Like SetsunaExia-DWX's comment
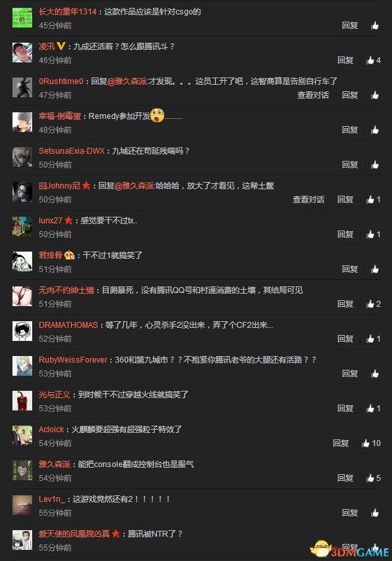The width and height of the screenshot is (392, 561). pyautogui.click(x=375, y=165)
